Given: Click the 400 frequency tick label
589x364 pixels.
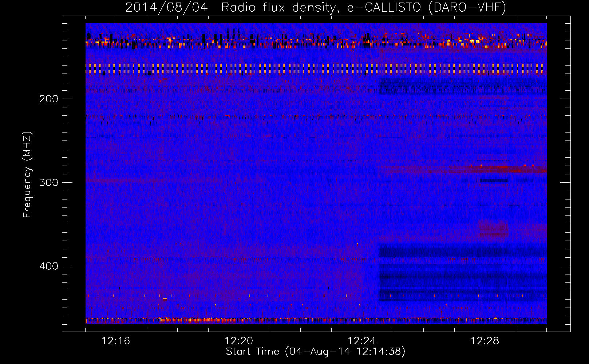Looking at the screenshot, I should coord(49,266).
